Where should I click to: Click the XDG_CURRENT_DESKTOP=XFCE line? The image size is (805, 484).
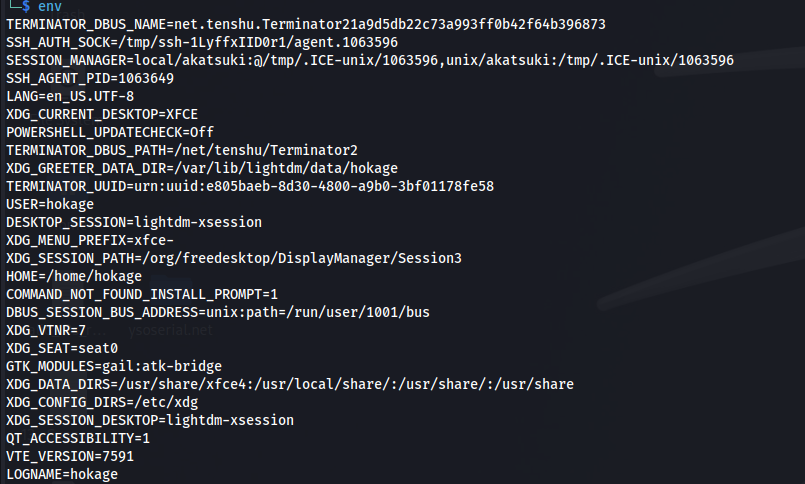[102, 114]
